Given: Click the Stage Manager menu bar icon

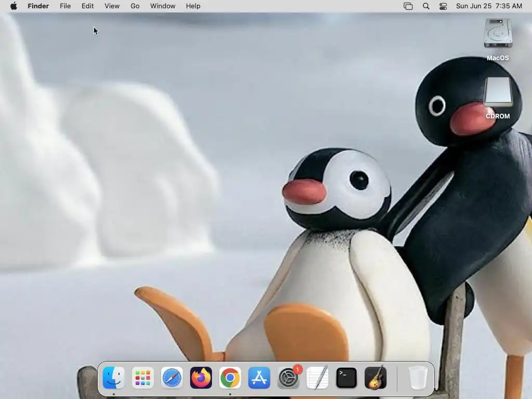Looking at the screenshot, I should (x=408, y=6).
